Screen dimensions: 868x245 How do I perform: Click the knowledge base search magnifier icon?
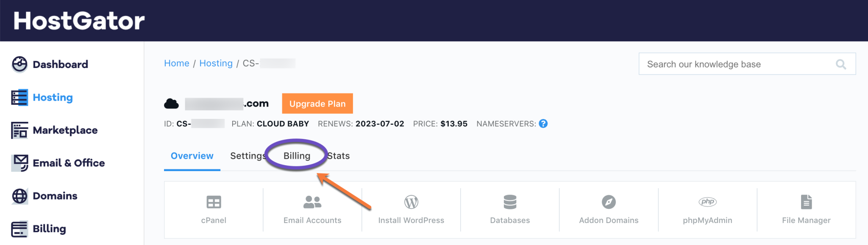tap(841, 64)
